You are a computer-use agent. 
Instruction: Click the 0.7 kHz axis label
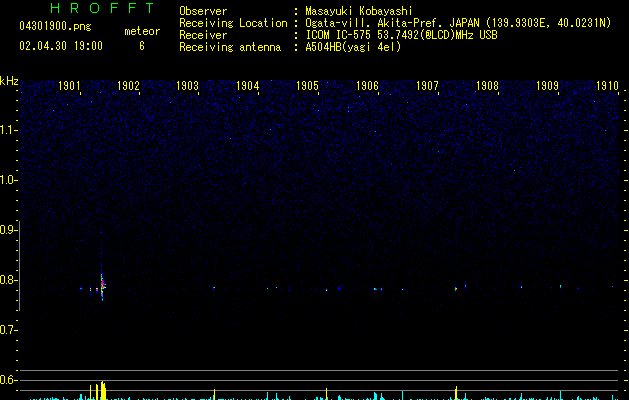point(8,330)
